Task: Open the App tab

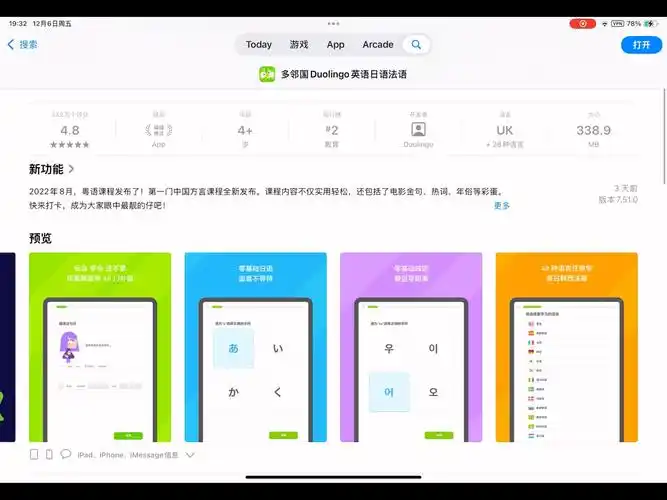Action: pyautogui.click(x=336, y=44)
